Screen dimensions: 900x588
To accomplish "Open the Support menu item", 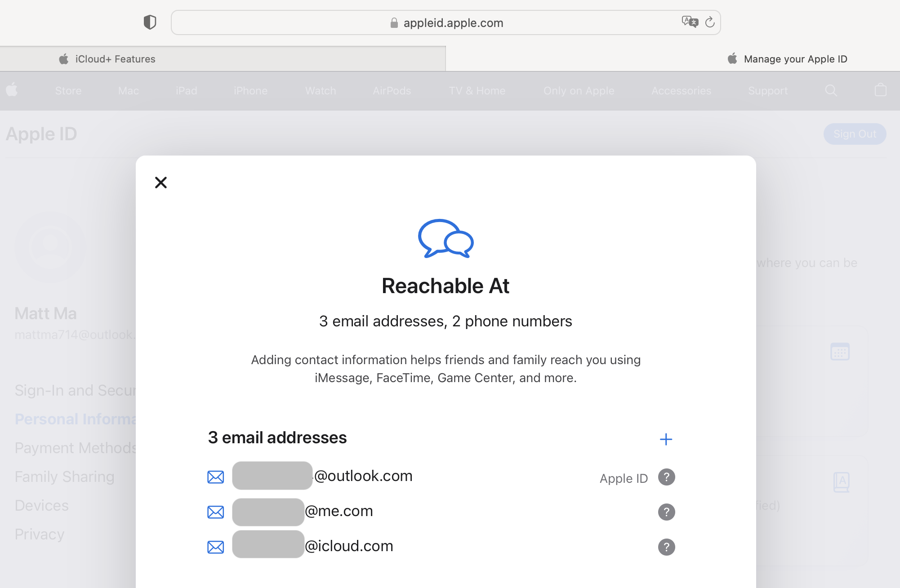I will (x=768, y=91).
